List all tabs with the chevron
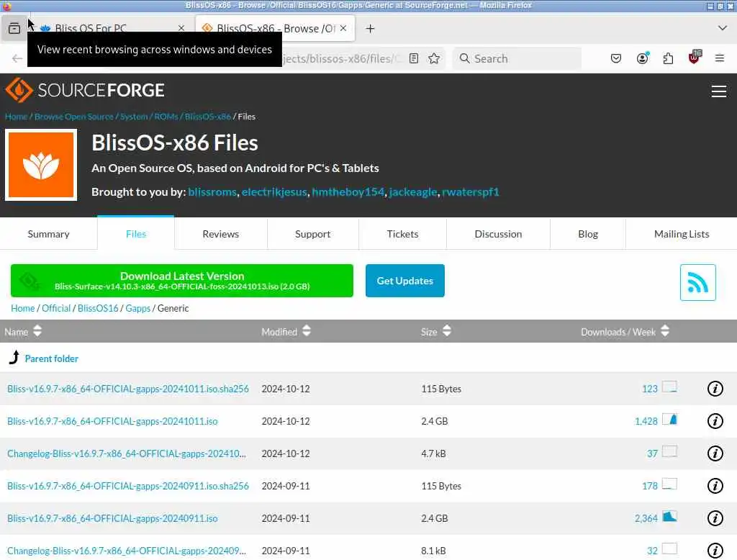This screenshot has height=560, width=737. 723,28
